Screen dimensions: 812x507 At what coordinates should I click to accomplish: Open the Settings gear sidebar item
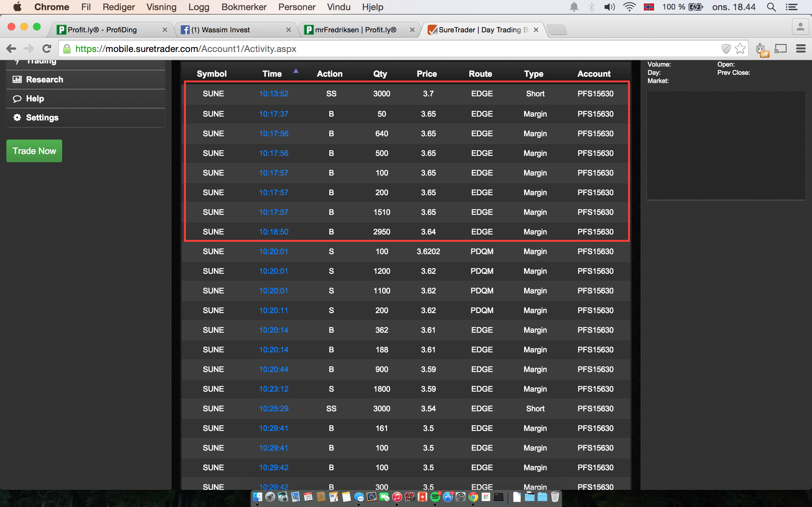point(42,117)
